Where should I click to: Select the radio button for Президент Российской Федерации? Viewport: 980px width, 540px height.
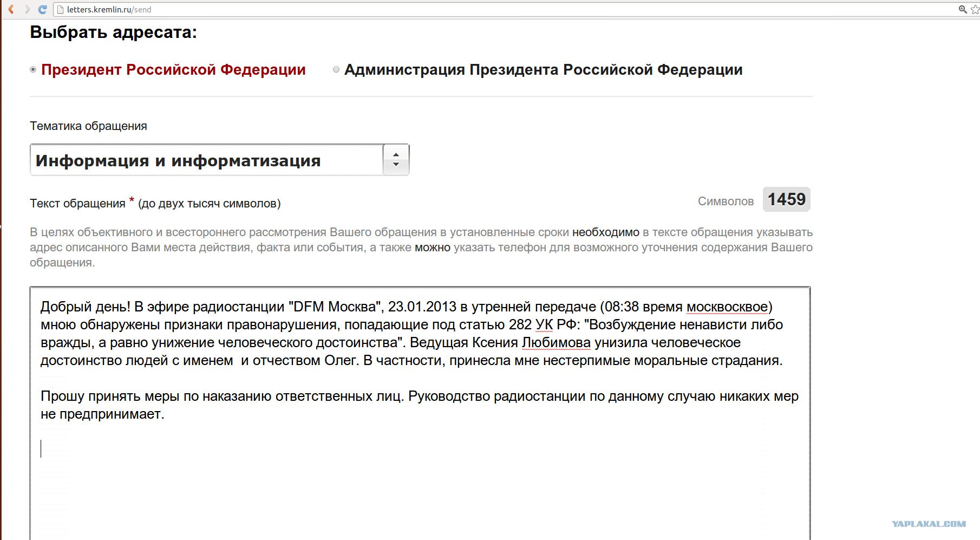click(33, 69)
